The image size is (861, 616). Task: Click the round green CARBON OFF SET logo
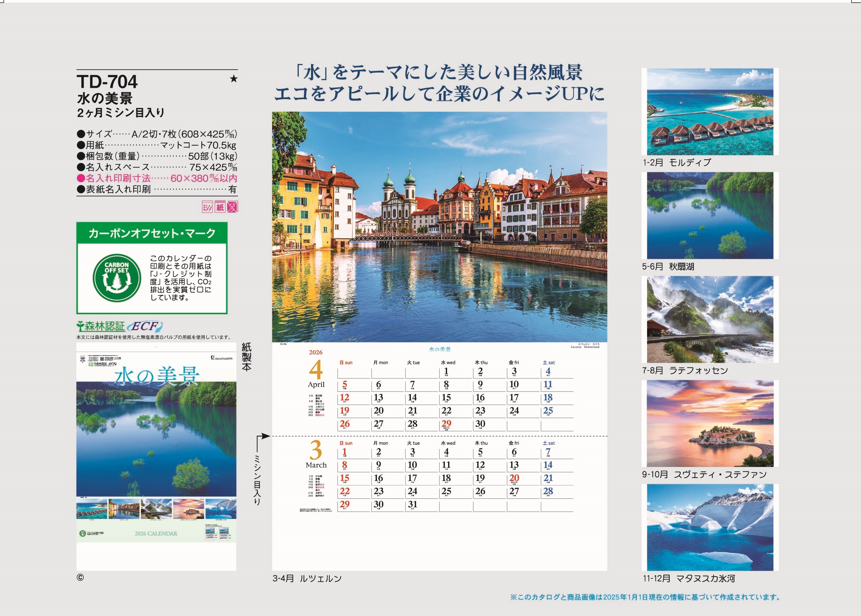pos(117,278)
